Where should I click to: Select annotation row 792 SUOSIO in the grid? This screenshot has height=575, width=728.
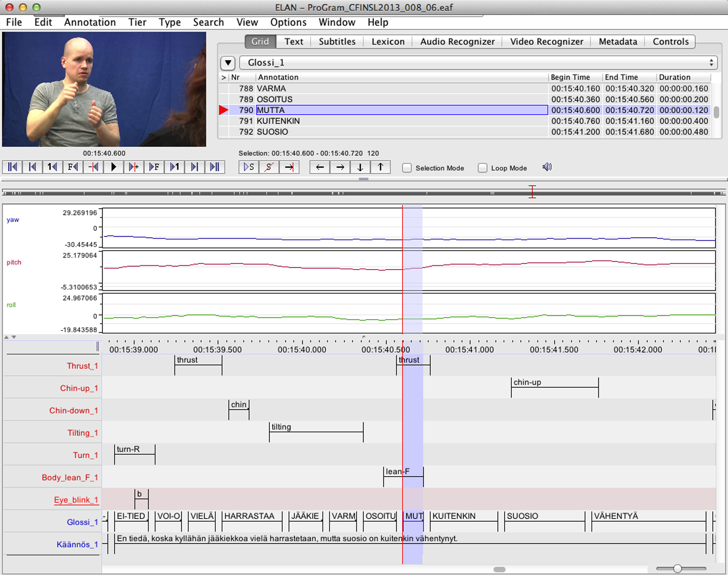tap(465, 132)
